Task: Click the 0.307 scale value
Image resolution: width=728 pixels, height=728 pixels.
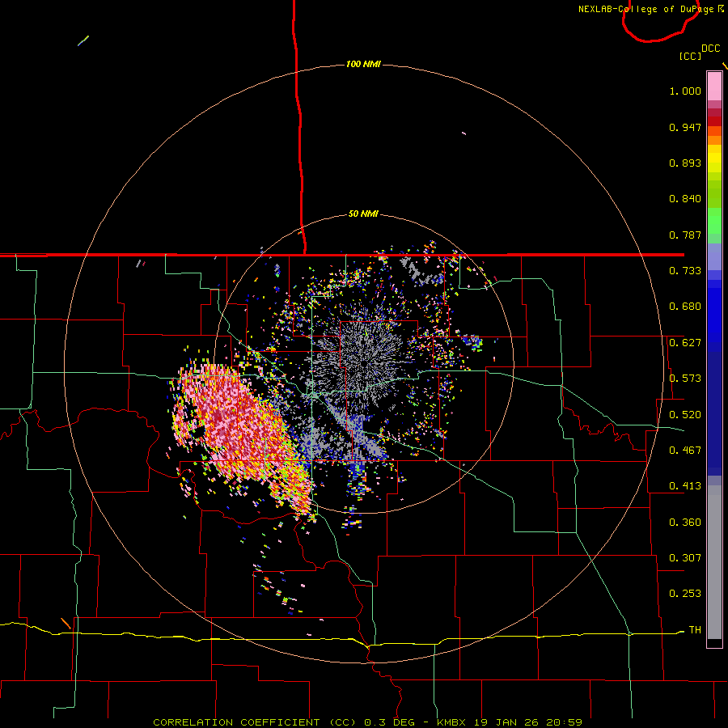Action: click(685, 557)
